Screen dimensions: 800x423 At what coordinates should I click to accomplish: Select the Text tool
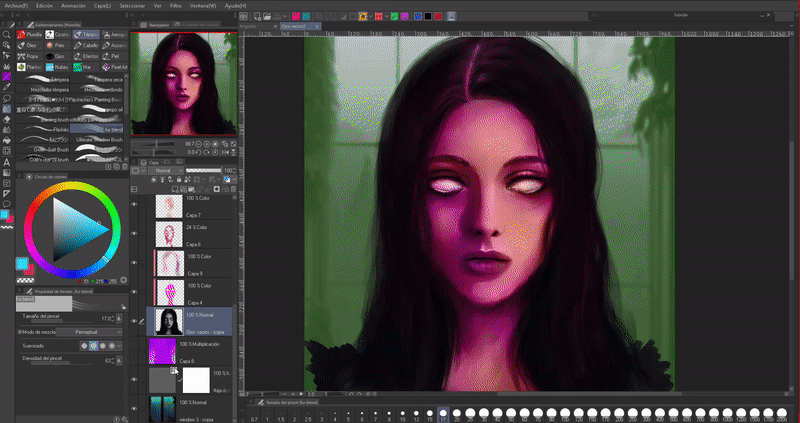[x=7, y=161]
